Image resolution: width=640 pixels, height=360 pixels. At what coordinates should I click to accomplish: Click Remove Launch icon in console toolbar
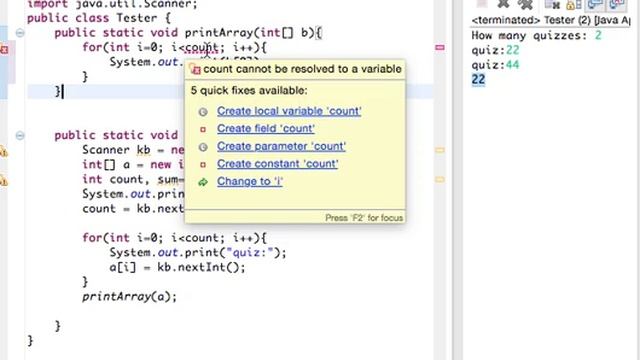(x=503, y=4)
